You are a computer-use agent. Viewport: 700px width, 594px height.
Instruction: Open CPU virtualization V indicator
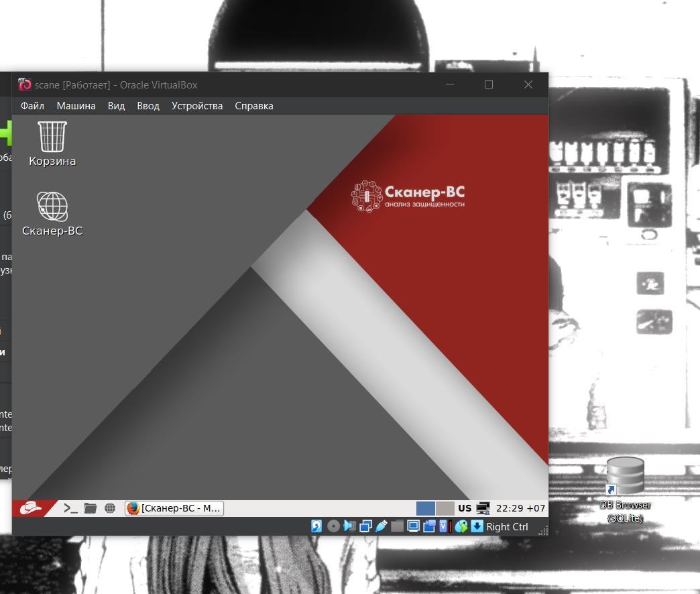(x=445, y=526)
